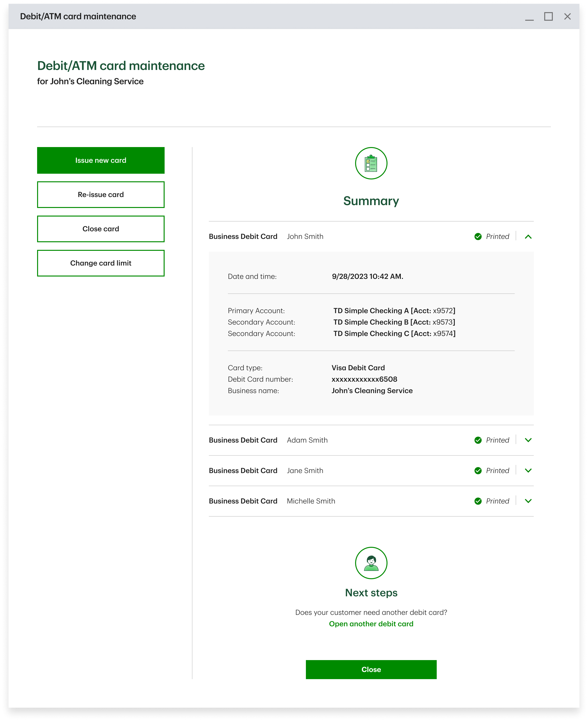Click Business Debit Card label in John Smith row
Screen dimensions: 588x721
point(243,237)
